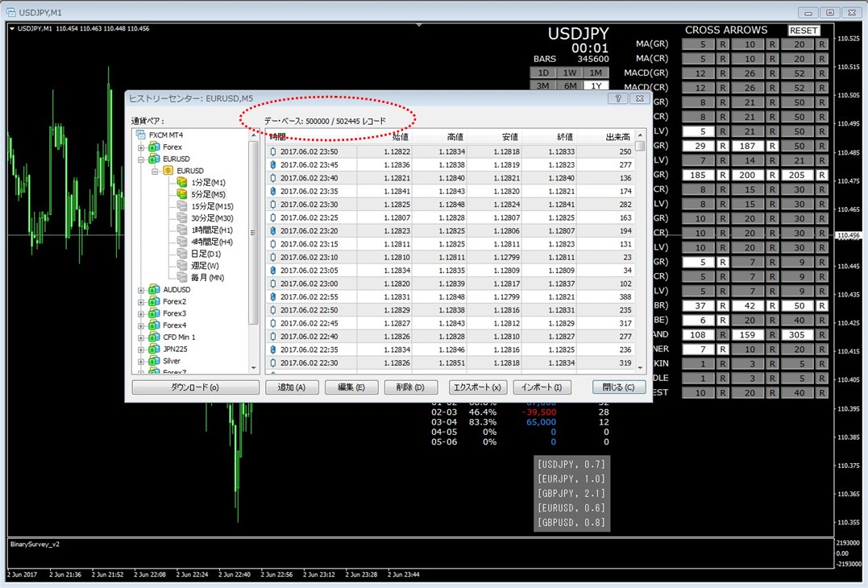Click the input field showing 305
Image resolution: width=868 pixels, height=588 pixels.
797,334
